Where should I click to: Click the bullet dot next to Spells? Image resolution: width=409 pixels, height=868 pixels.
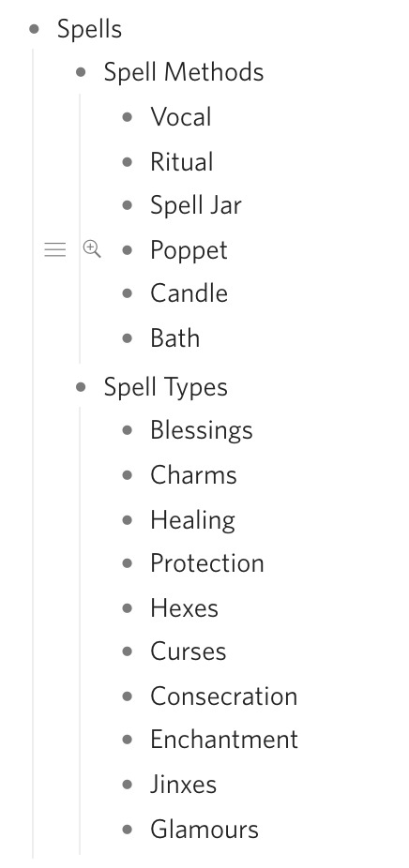click(35, 29)
